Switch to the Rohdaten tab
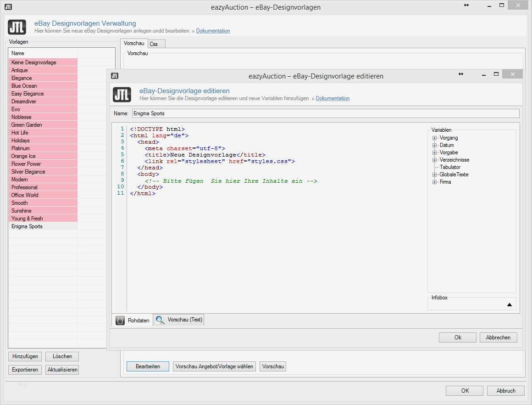 (133, 320)
